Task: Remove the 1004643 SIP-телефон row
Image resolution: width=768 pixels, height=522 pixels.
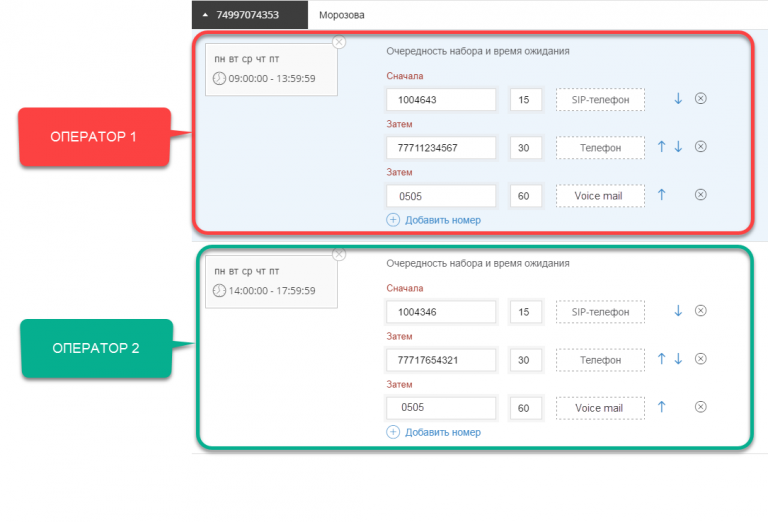Action: pos(701,99)
